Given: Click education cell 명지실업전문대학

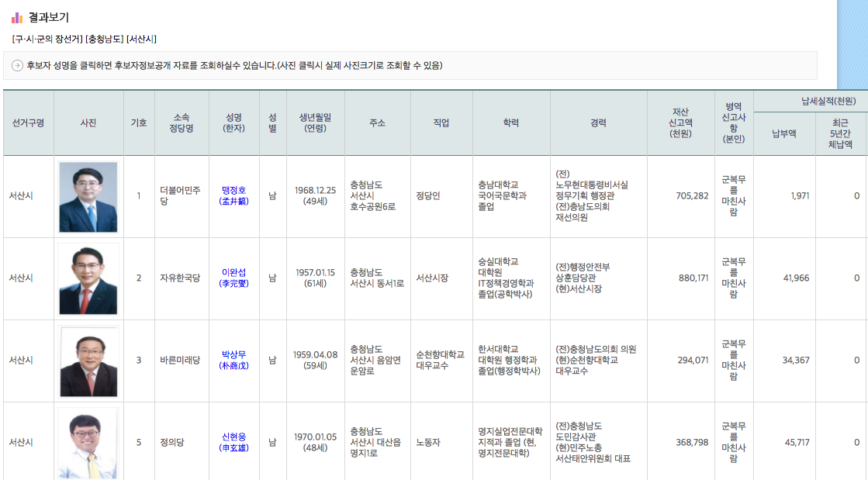Looking at the screenshot, I should (x=510, y=442).
